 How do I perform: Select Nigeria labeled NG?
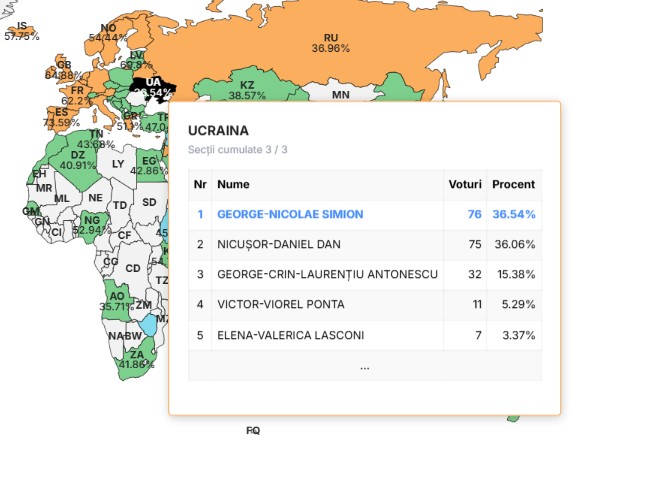[x=91, y=225]
